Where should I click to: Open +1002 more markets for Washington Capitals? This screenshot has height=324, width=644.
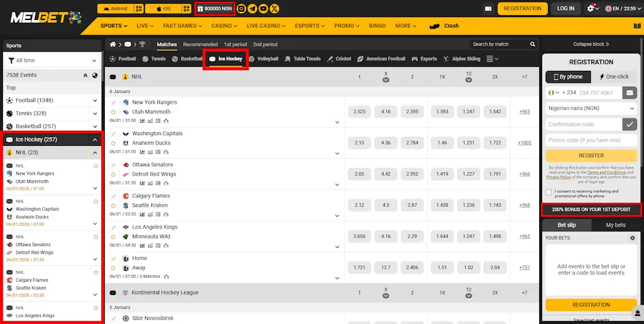pyautogui.click(x=525, y=143)
